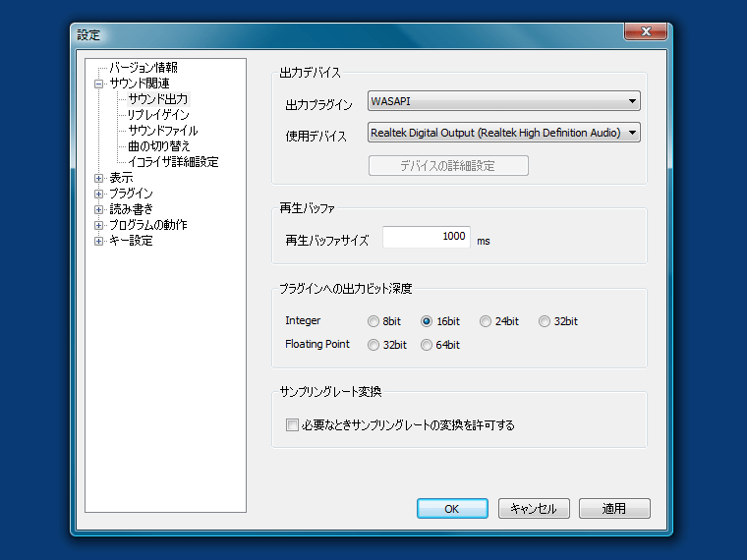
Task: Select サウンド関連 tree node
Action: [x=140, y=84]
